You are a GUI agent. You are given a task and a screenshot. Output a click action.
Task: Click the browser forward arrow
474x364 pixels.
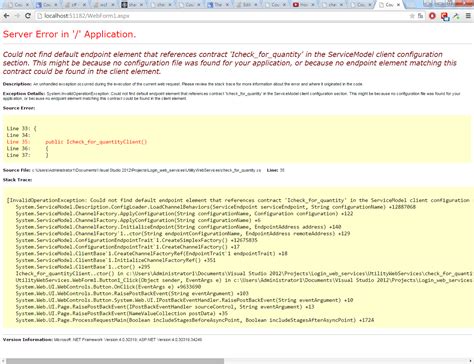[17, 16]
